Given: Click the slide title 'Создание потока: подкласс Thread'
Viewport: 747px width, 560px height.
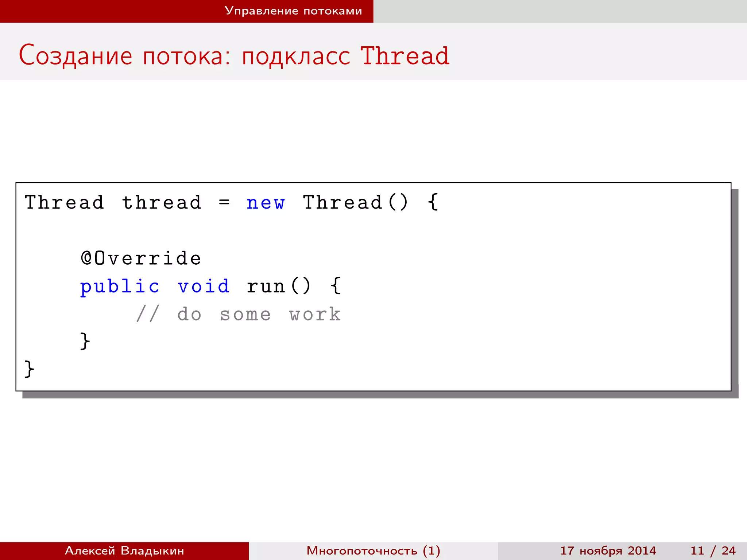Looking at the screenshot, I should (x=233, y=56).
